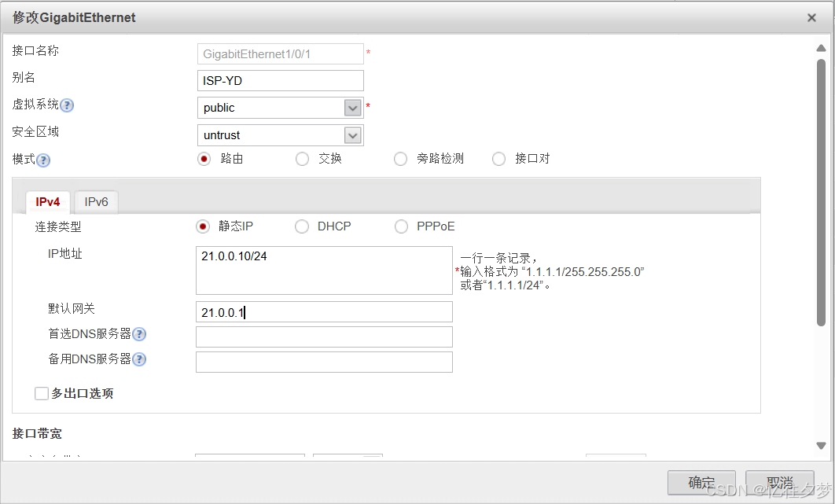The image size is (835, 504).
Task: Click the 安全区域 label
Action: click(35, 131)
